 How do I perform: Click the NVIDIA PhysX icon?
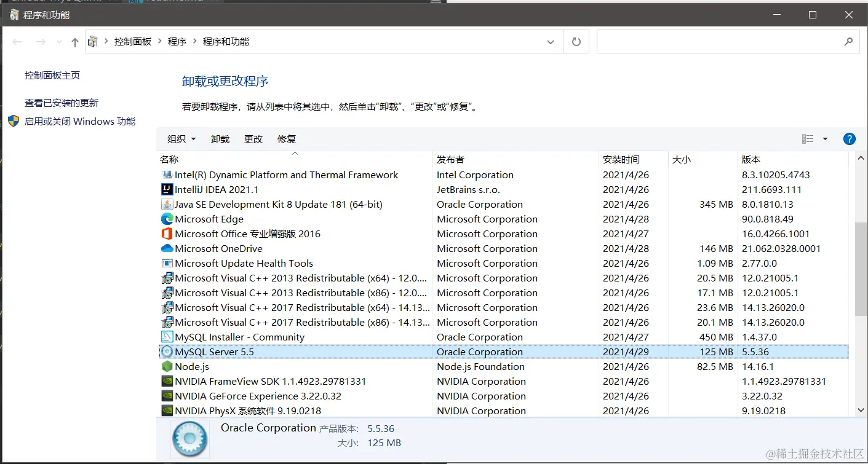pos(167,411)
